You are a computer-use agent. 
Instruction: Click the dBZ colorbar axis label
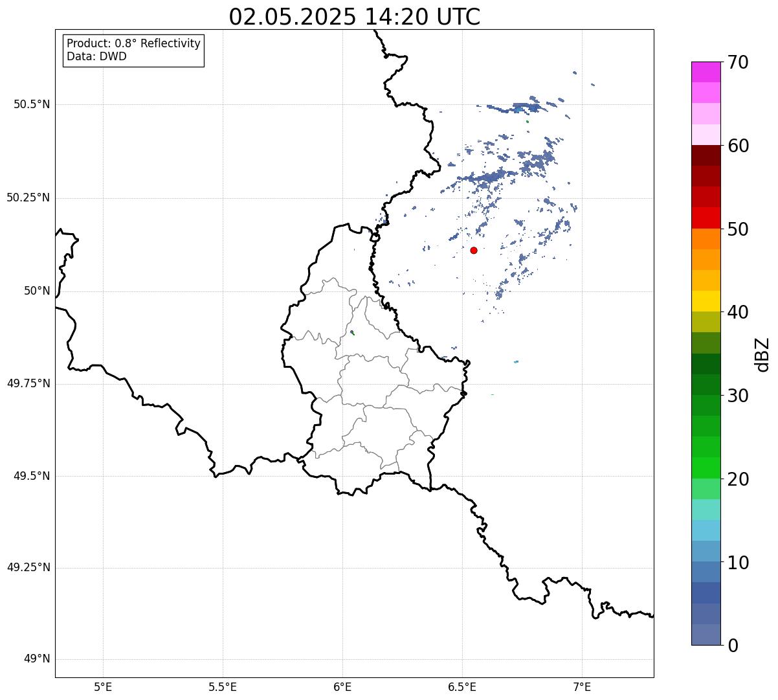(x=762, y=354)
